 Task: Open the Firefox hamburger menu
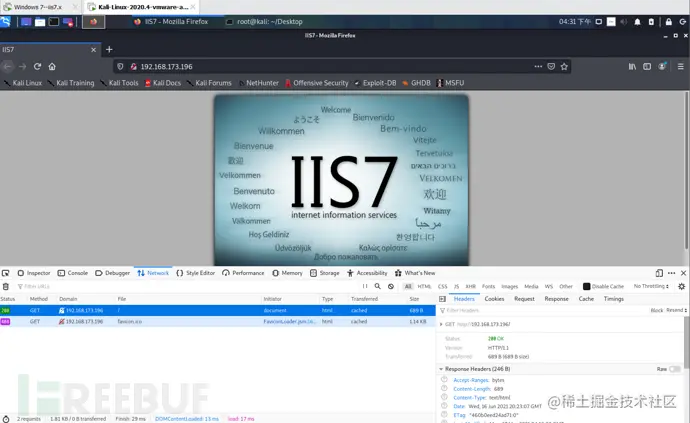click(x=680, y=66)
